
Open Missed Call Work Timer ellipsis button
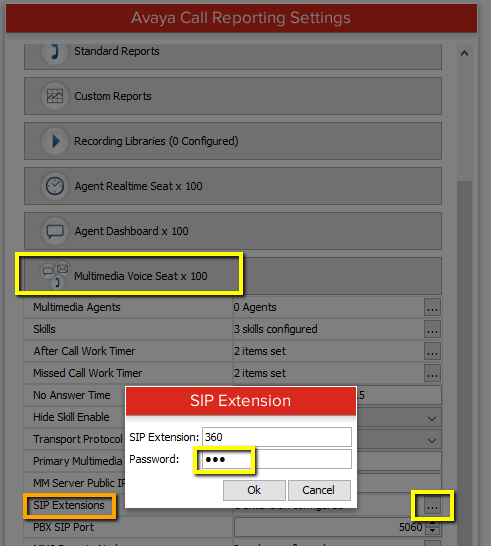(x=432, y=373)
